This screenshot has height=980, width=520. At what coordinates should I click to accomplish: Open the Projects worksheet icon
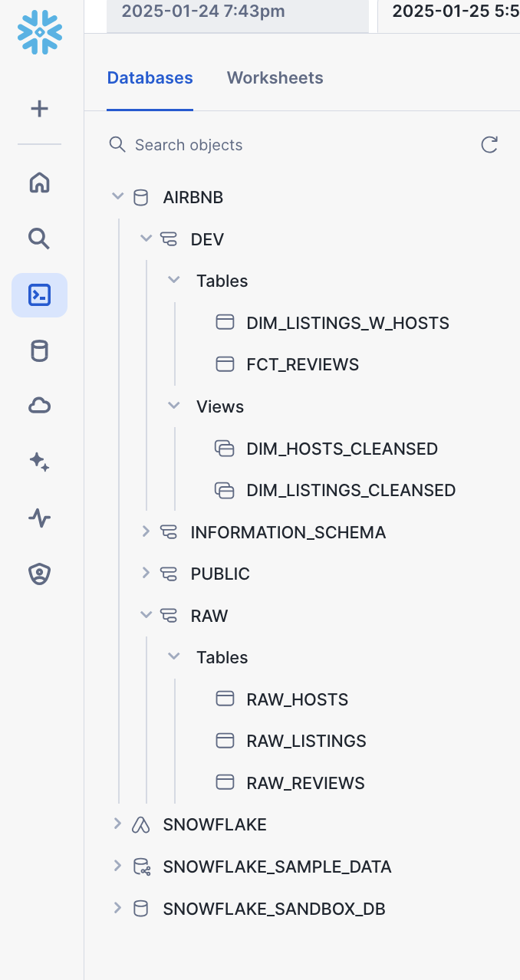[39, 295]
